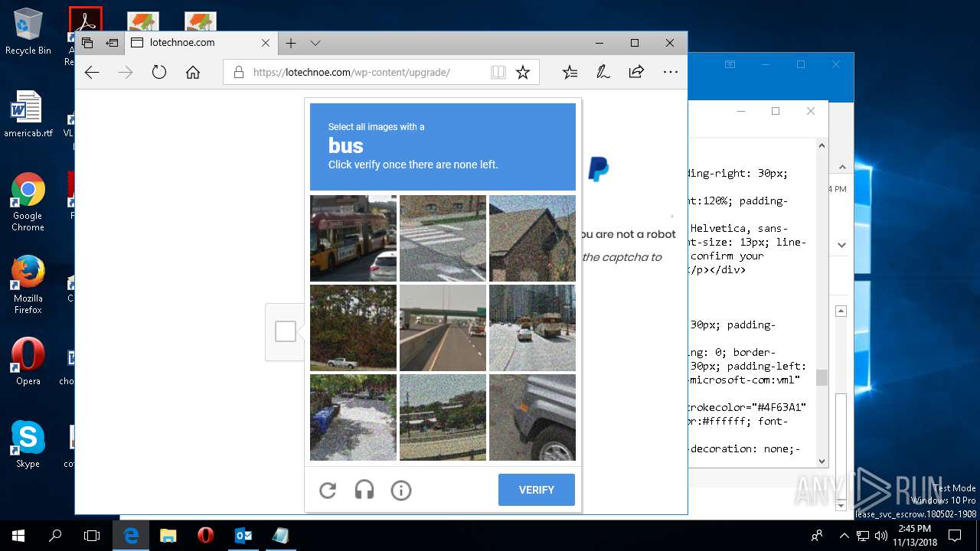Show tabs you've set aside icon

coord(87,43)
